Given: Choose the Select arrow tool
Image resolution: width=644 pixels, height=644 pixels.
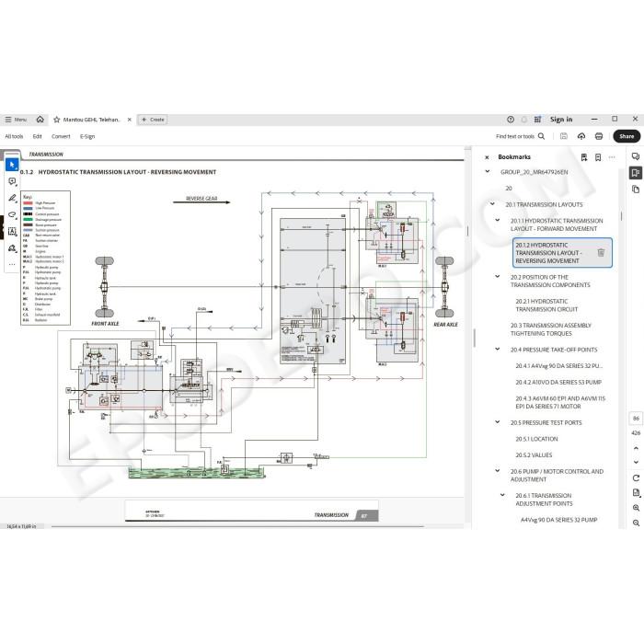Looking at the screenshot, I should click(12, 165).
